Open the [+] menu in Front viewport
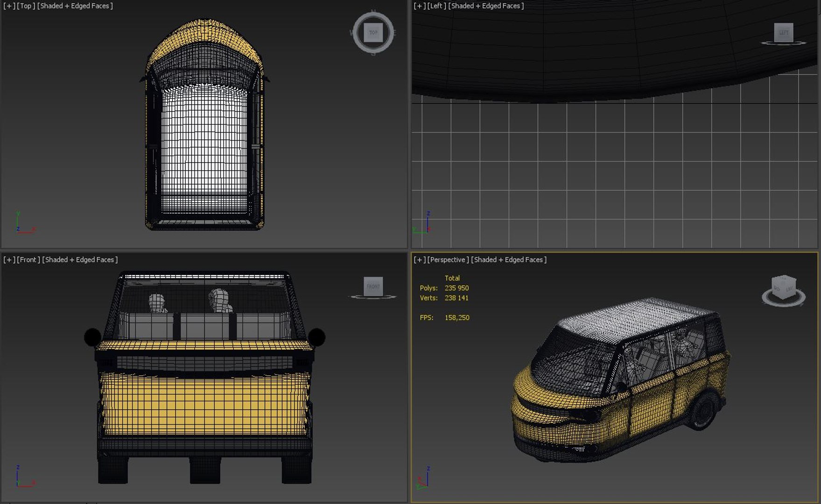The image size is (821, 504). (9, 259)
